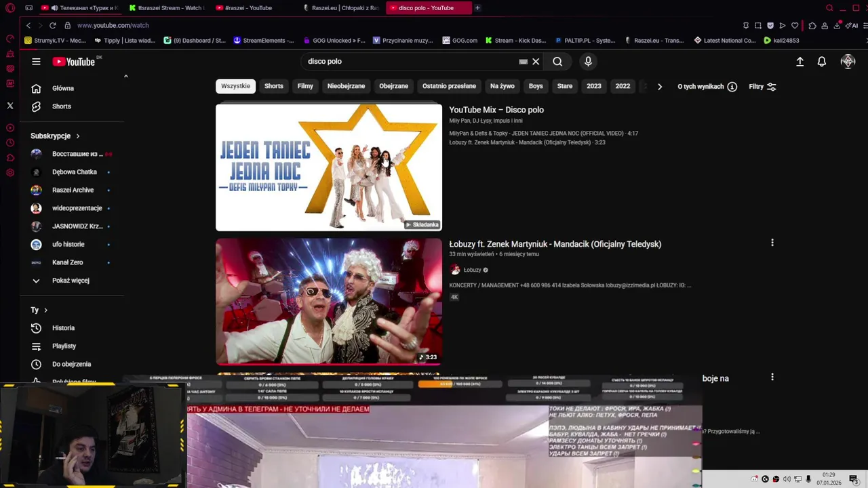868x488 pixels.
Task: Go back with the browser back arrow
Action: pyautogui.click(x=28, y=25)
